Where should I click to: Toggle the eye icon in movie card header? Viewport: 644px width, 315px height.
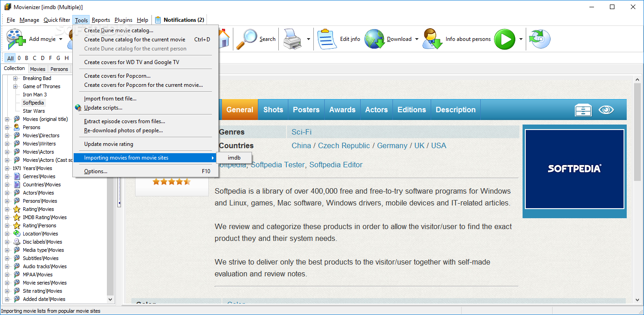(606, 110)
